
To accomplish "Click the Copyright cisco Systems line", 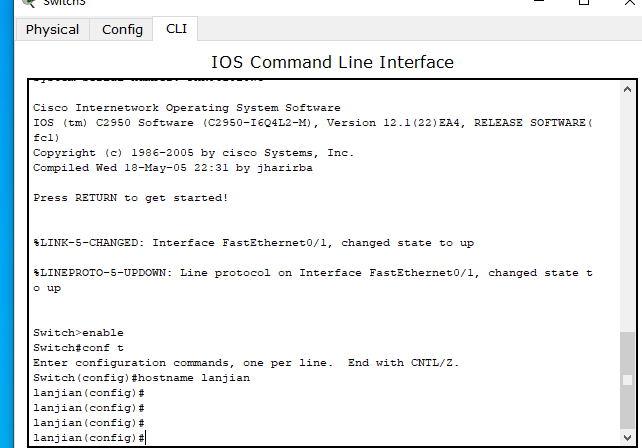I will [193, 153].
